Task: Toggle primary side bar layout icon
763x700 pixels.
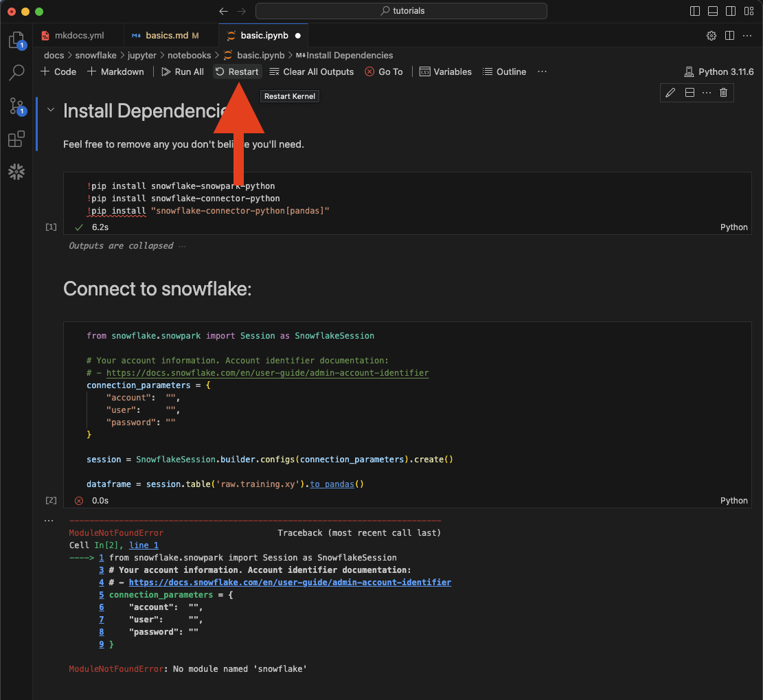Action: click(695, 11)
